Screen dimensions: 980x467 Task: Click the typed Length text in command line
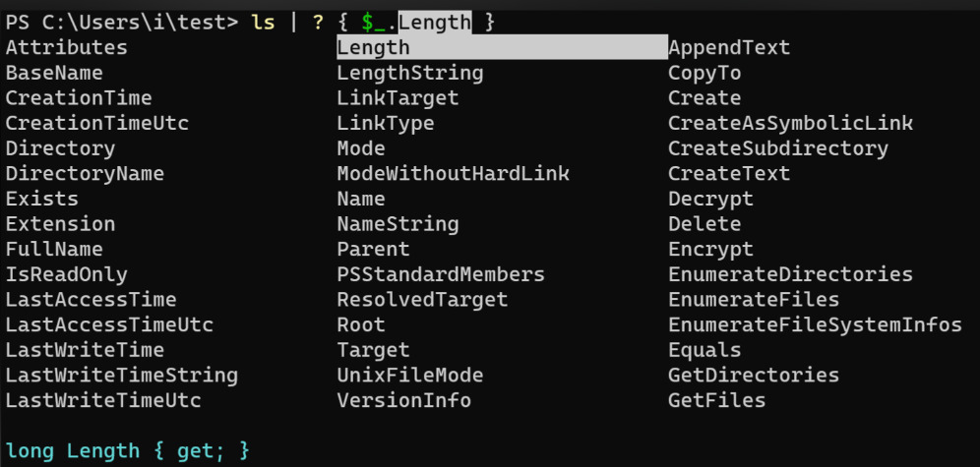[434, 22]
